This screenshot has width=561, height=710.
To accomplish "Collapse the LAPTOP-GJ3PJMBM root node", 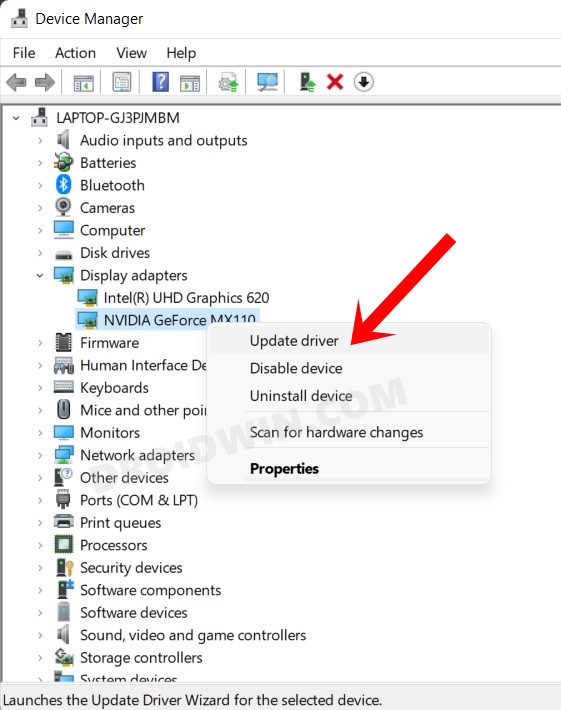I will click(x=16, y=118).
